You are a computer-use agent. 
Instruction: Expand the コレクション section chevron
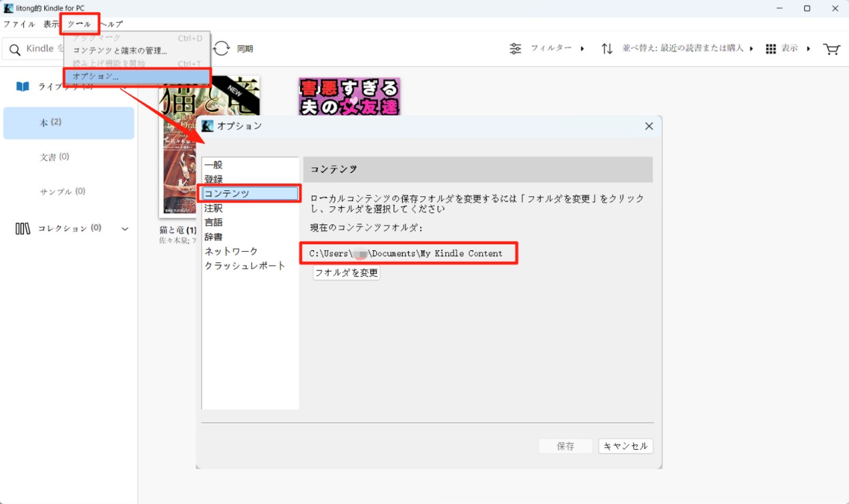125,229
